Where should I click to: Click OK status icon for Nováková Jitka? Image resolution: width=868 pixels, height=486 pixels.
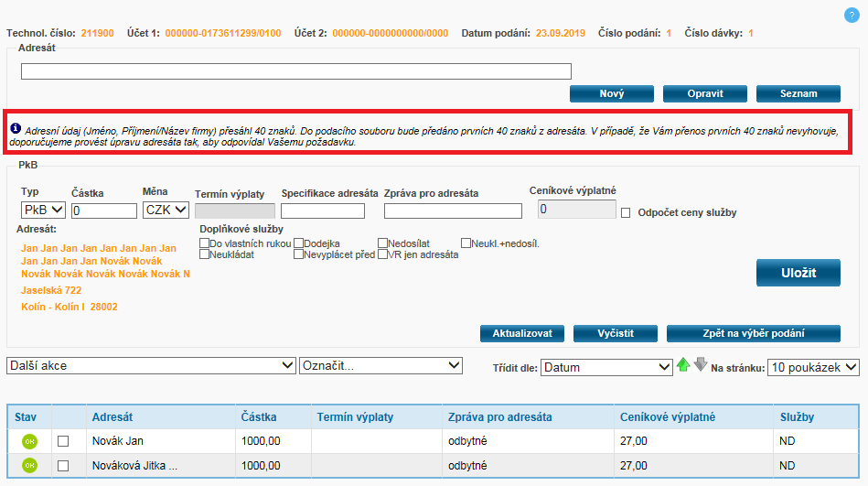click(x=29, y=465)
